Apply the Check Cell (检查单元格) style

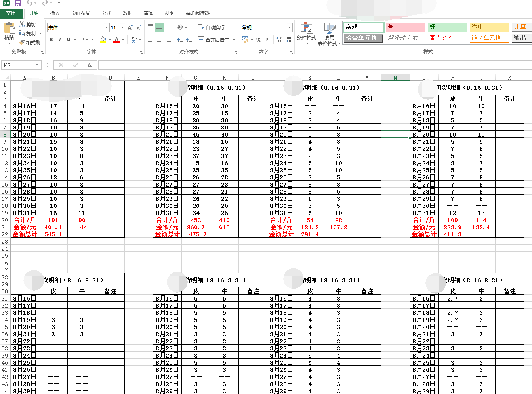coord(364,38)
